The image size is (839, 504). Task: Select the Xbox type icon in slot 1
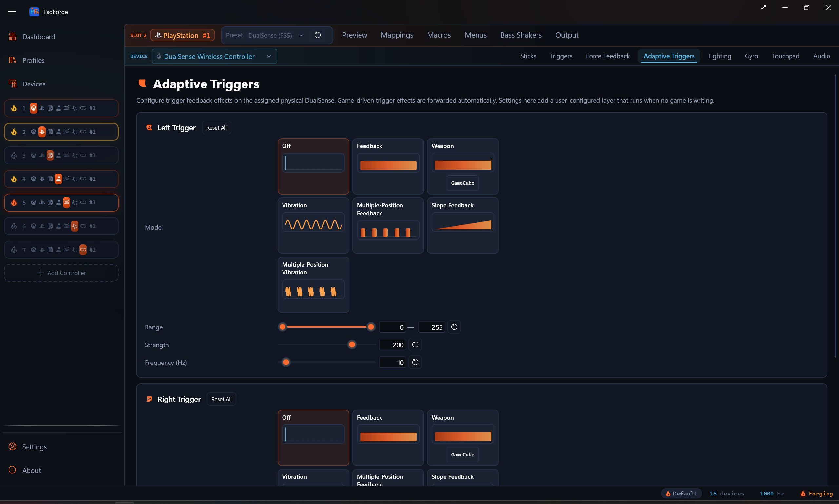pyautogui.click(x=34, y=108)
